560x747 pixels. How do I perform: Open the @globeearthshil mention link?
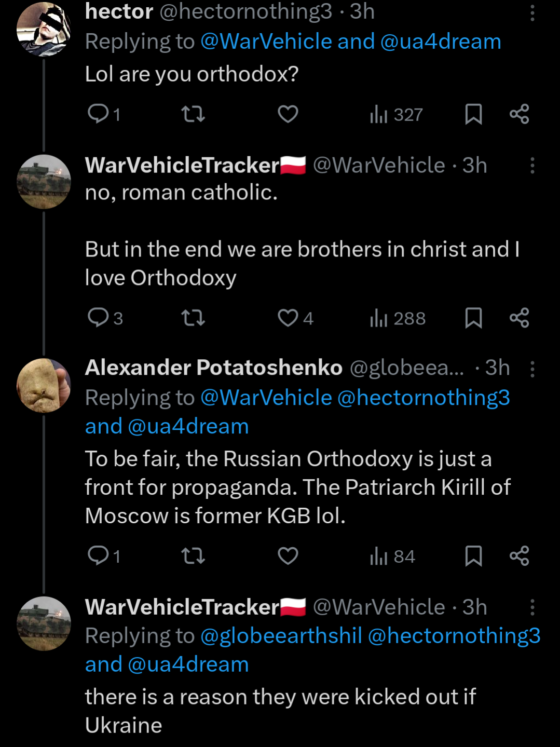coord(281,636)
